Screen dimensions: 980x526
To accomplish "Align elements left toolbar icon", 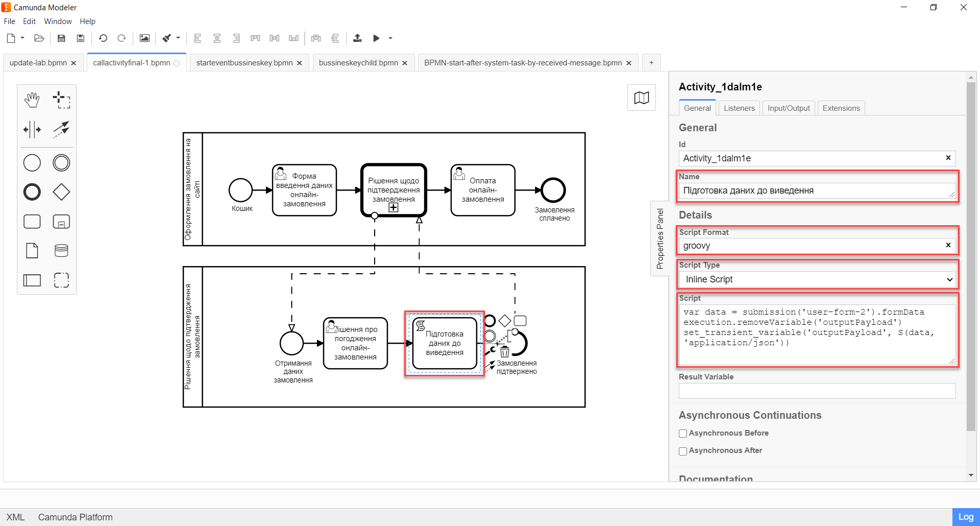I will (x=198, y=38).
